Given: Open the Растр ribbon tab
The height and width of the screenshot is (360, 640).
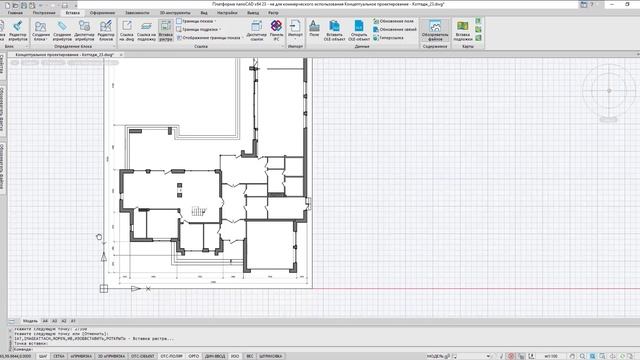Looking at the screenshot, I should (x=273, y=13).
